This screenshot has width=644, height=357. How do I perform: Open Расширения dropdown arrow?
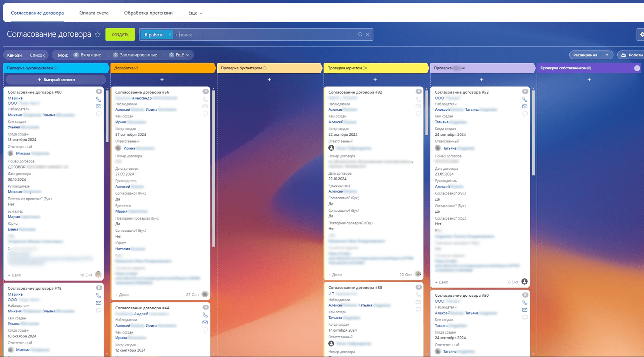(x=607, y=55)
